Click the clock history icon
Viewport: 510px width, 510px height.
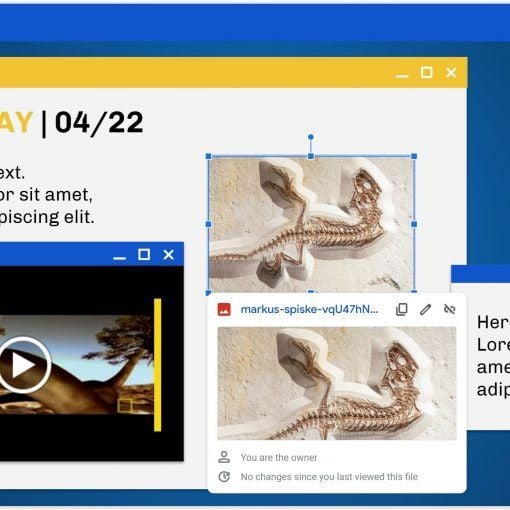coord(224,477)
